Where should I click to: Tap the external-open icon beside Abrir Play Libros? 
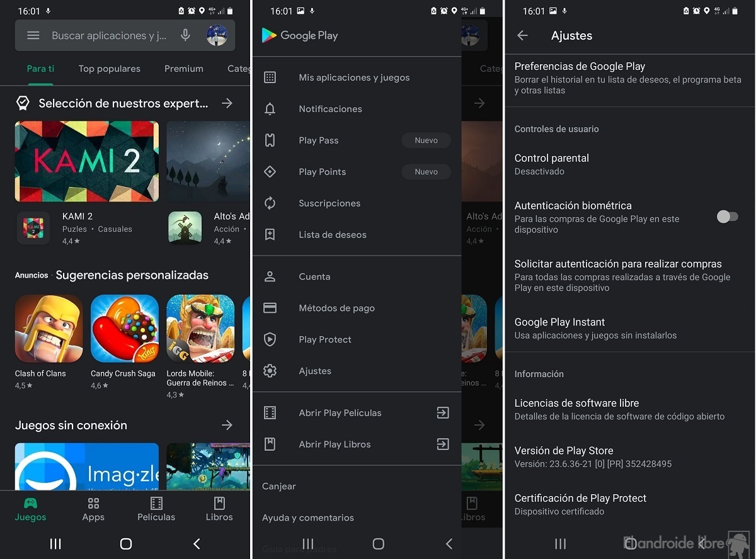pos(443,444)
